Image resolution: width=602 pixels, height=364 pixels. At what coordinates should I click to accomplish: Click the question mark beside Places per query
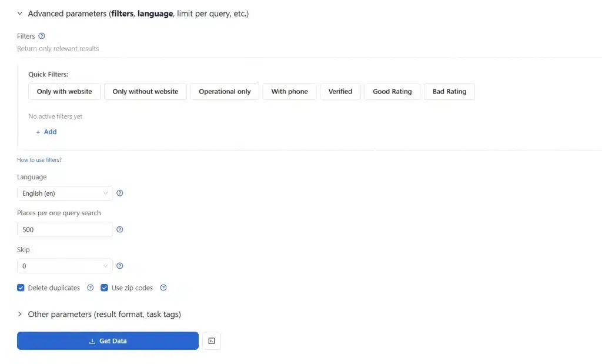click(x=120, y=229)
